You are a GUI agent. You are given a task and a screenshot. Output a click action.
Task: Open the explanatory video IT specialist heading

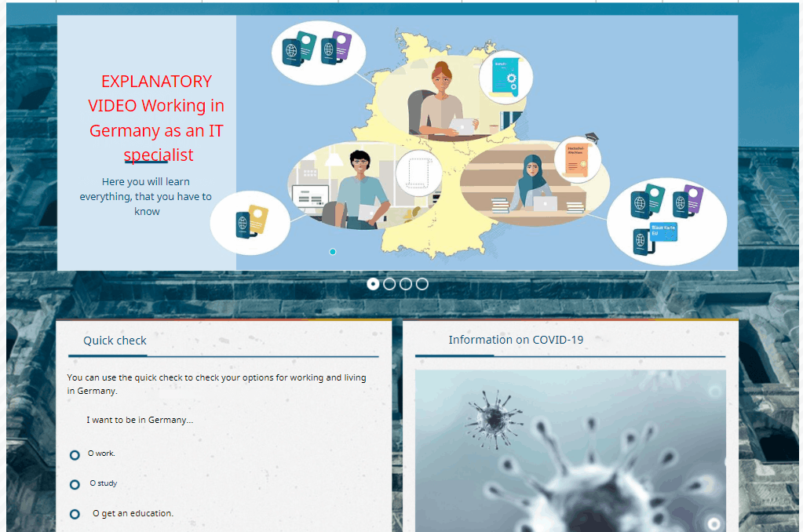click(156, 118)
